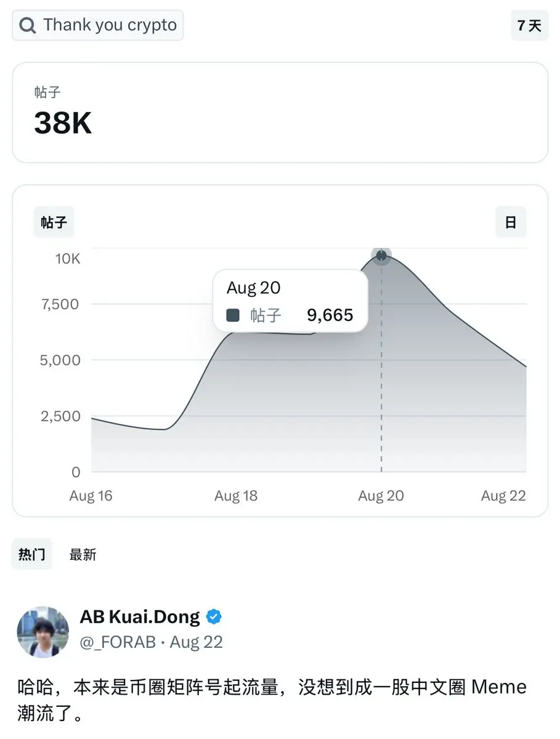The width and height of the screenshot is (560, 739).
Task: Click the Aug 22 post timestamp
Action: (x=196, y=642)
